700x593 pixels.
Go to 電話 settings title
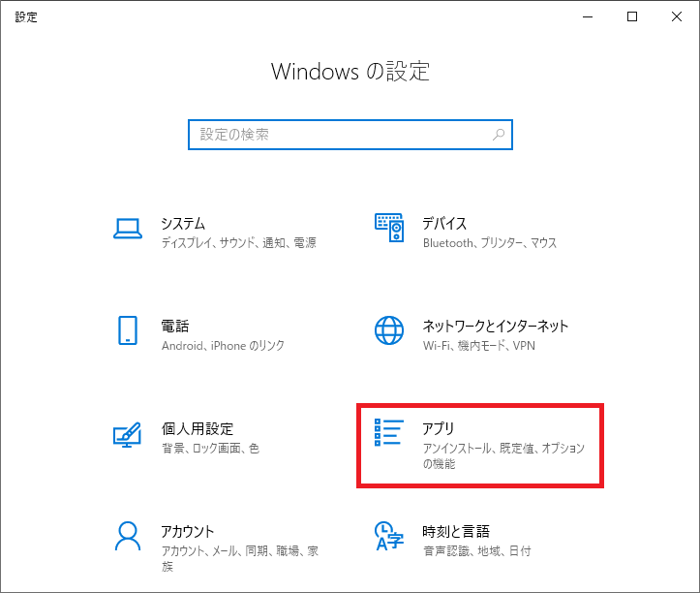175,326
